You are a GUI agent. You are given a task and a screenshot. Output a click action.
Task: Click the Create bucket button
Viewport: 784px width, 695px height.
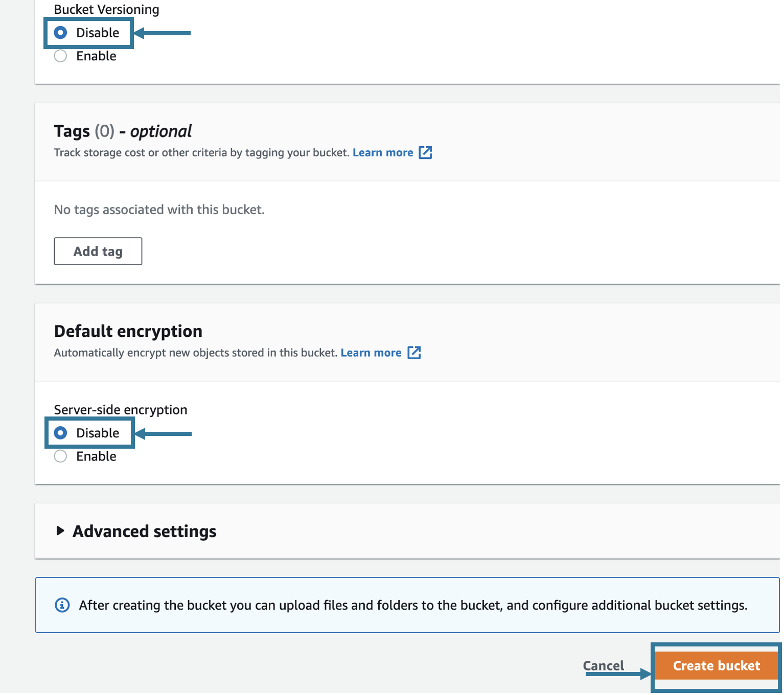[x=716, y=665]
